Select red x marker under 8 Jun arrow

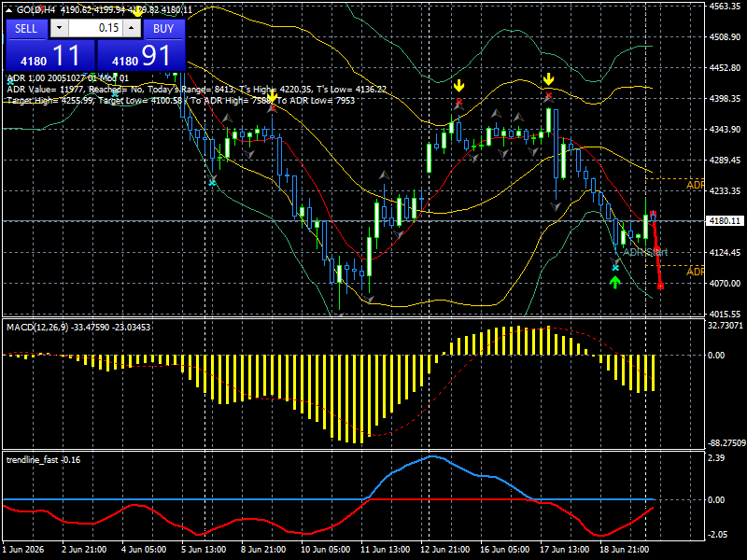click(x=272, y=108)
